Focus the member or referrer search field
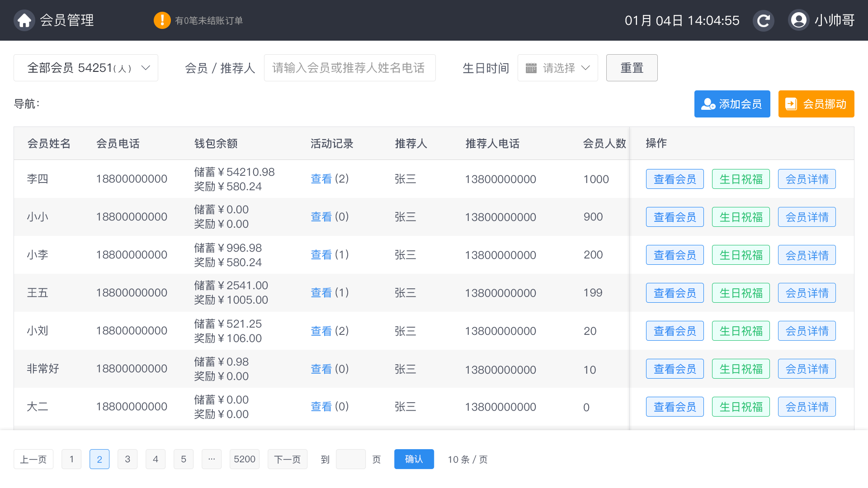 point(349,68)
